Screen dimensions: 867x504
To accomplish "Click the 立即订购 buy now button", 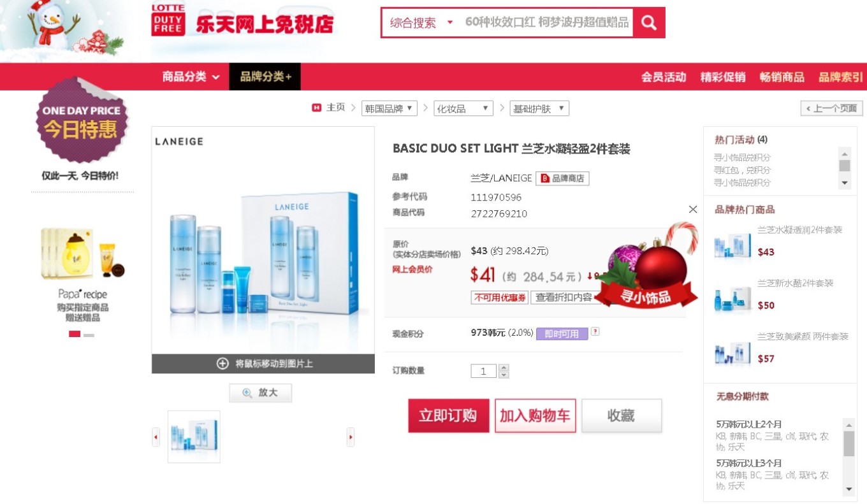I will [x=448, y=415].
